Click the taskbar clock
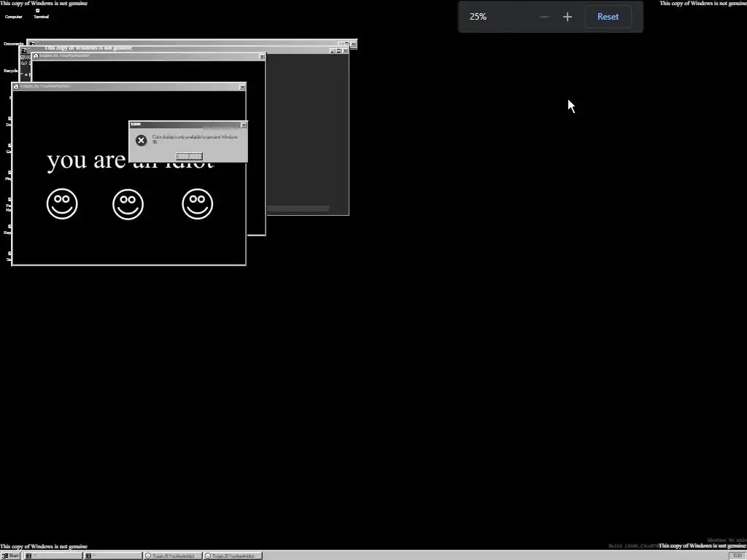Image resolution: width=747 pixels, height=560 pixels. click(738, 556)
